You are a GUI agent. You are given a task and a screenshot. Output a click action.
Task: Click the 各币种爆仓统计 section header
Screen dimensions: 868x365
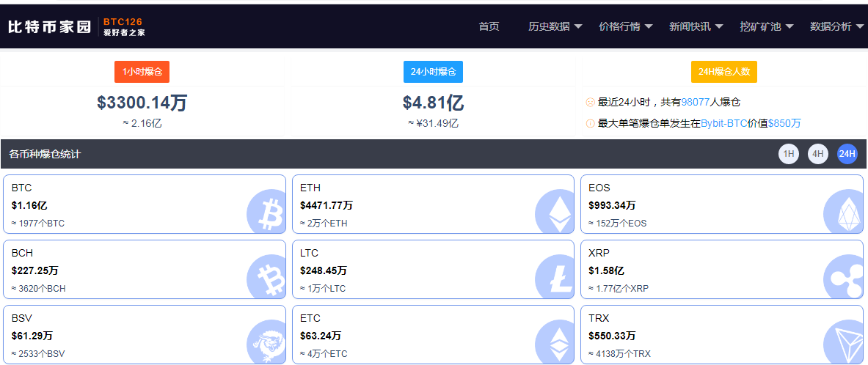[x=45, y=155]
